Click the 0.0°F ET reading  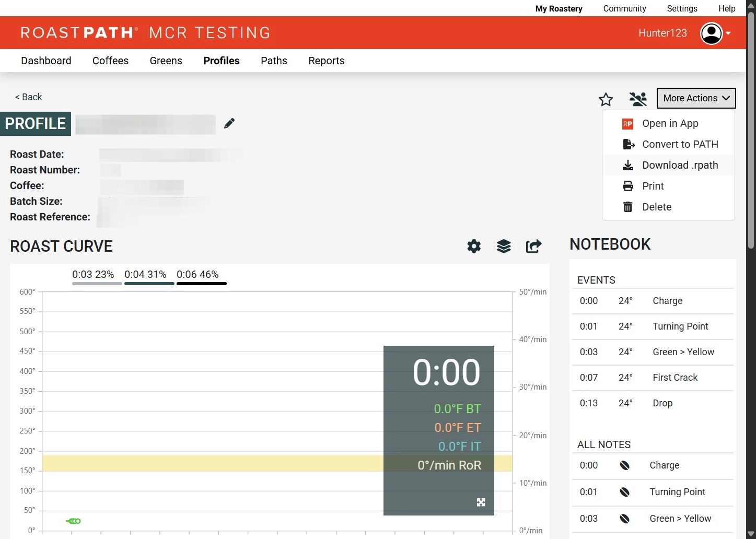click(457, 427)
